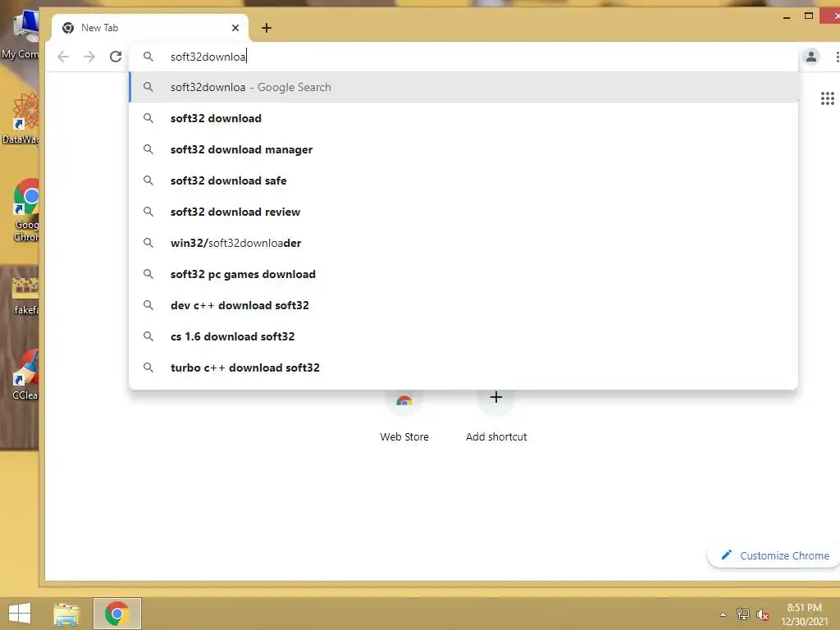
Task: Click the Chrome taskbar icon
Action: [x=116, y=614]
